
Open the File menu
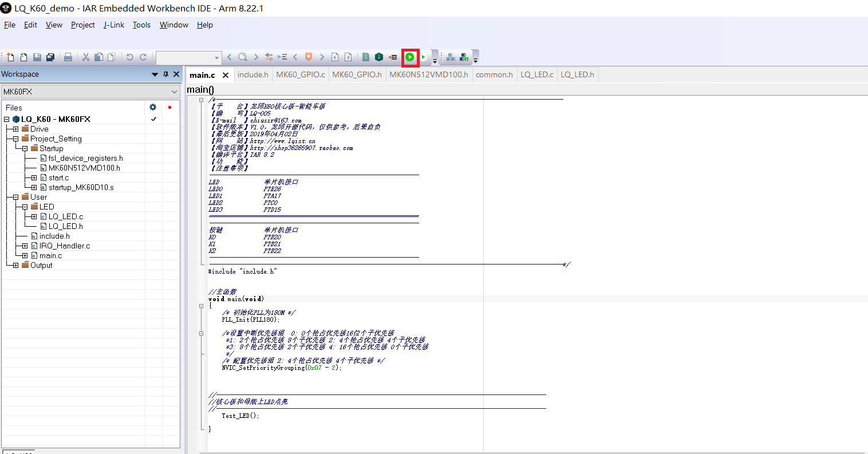10,25
